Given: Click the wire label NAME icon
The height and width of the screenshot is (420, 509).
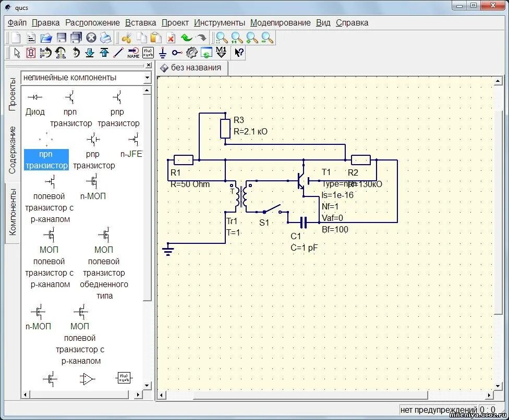Looking at the screenshot, I should click(x=133, y=53).
